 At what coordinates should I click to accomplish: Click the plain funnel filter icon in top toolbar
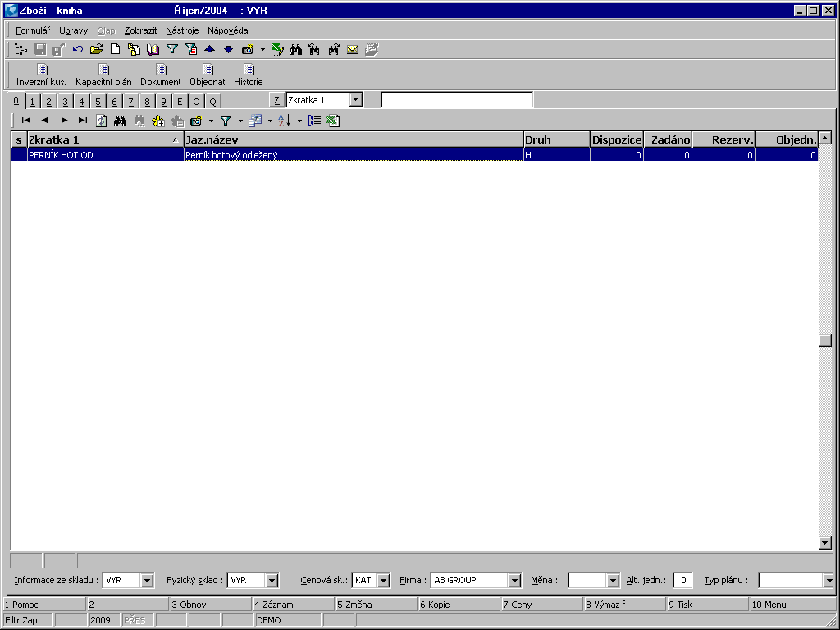tap(172, 49)
